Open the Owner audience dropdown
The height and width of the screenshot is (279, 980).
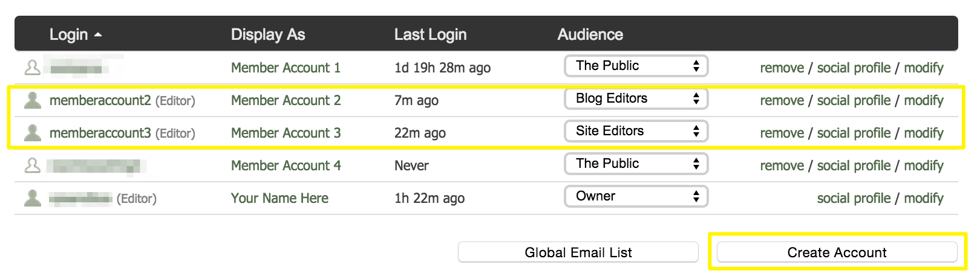pos(636,196)
